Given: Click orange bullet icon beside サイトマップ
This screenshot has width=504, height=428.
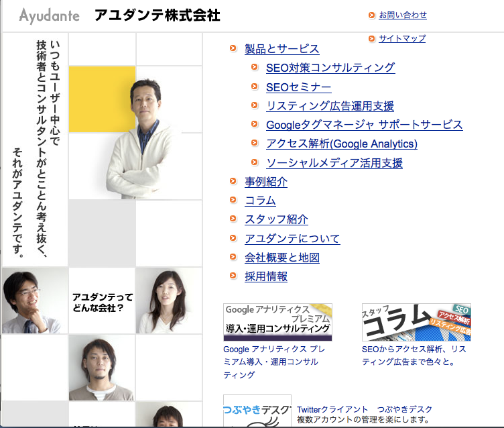Looking at the screenshot, I should tap(371, 39).
